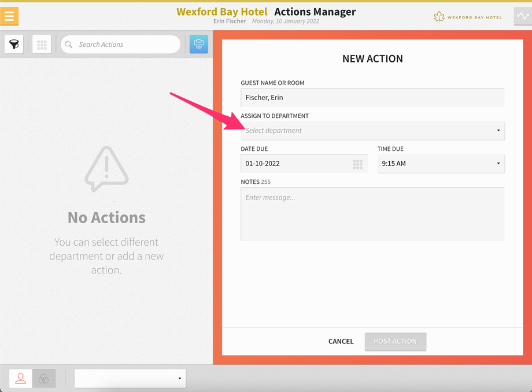
Task: Switch to grid view icon
Action: 42,44
